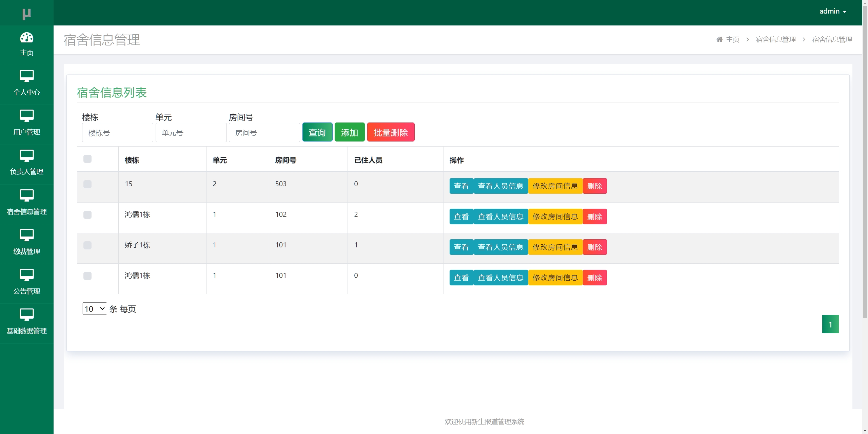Click the 负责人管理 monitor icon
The width and height of the screenshot is (868, 434).
26,155
